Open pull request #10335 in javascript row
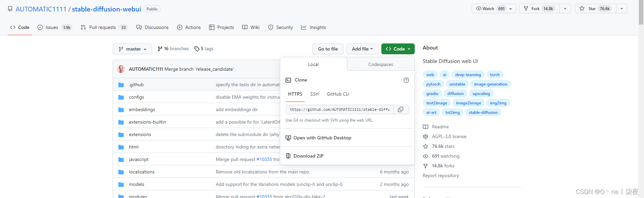Screen dimensions: 644x198 click(264, 160)
